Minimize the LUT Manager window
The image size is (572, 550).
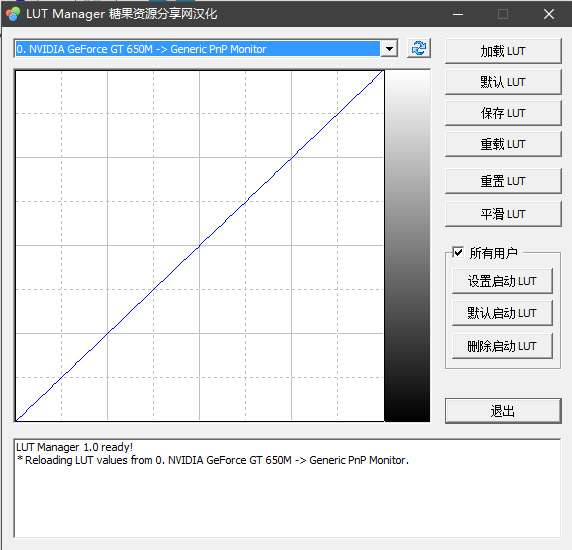point(458,14)
